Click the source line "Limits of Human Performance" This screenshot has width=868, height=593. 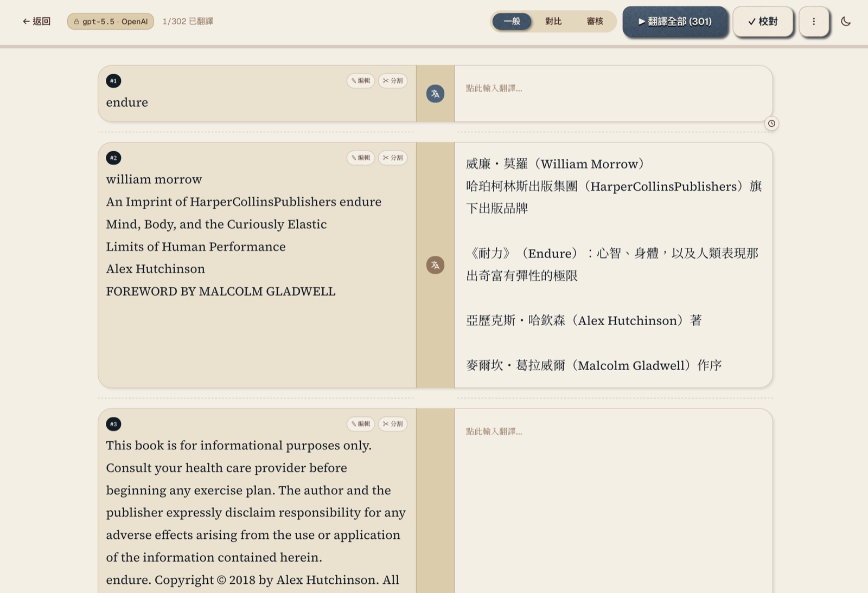tap(196, 247)
